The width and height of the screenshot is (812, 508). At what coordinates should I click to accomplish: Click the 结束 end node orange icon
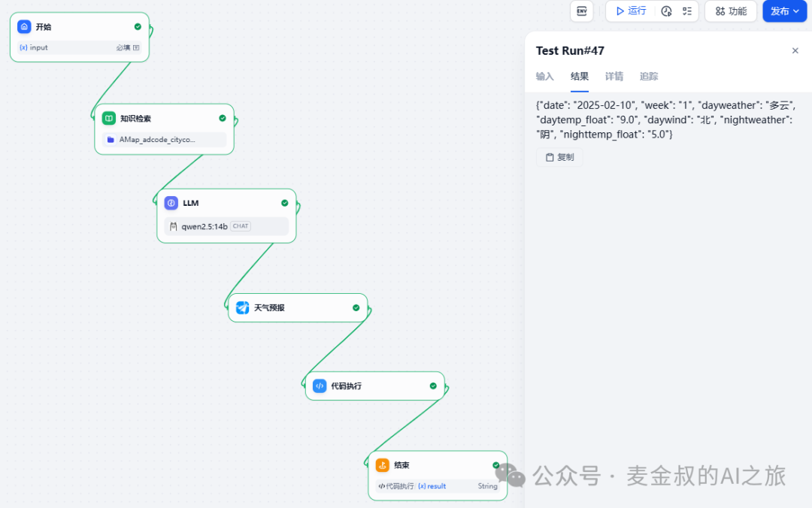(383, 465)
